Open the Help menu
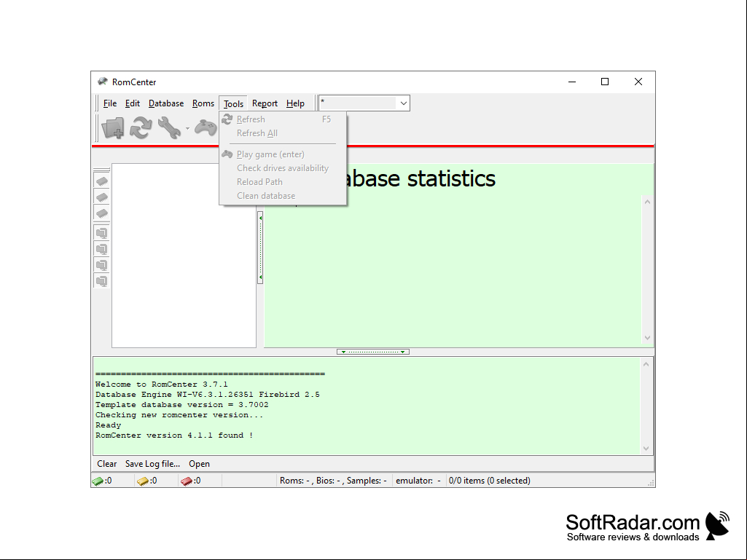 pyautogui.click(x=295, y=103)
